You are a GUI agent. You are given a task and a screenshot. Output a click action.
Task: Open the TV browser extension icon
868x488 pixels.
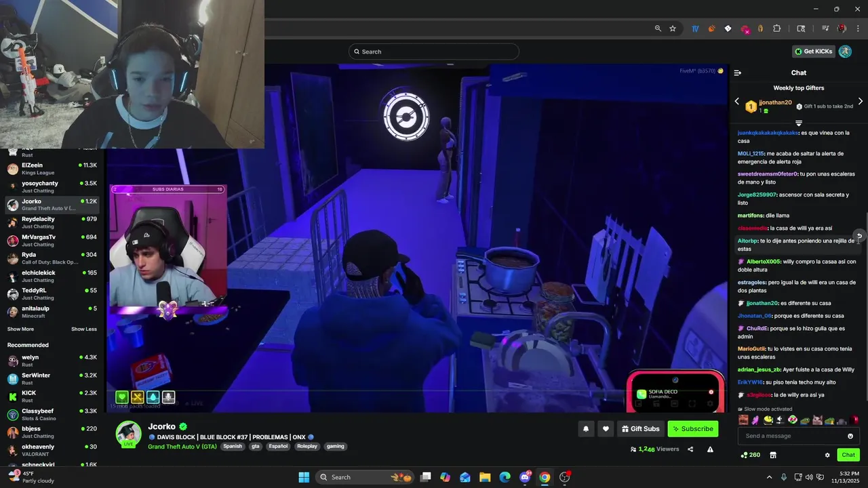[695, 28]
